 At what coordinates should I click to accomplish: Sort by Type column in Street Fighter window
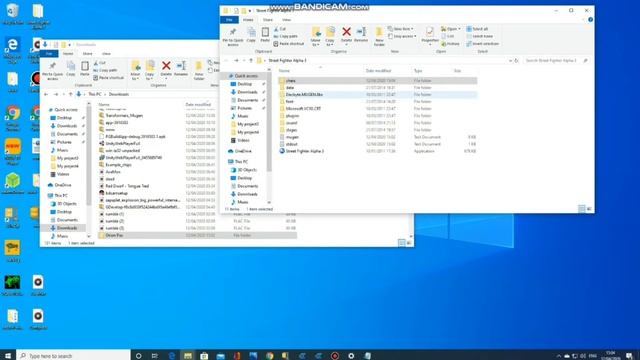pyautogui.click(x=418, y=71)
